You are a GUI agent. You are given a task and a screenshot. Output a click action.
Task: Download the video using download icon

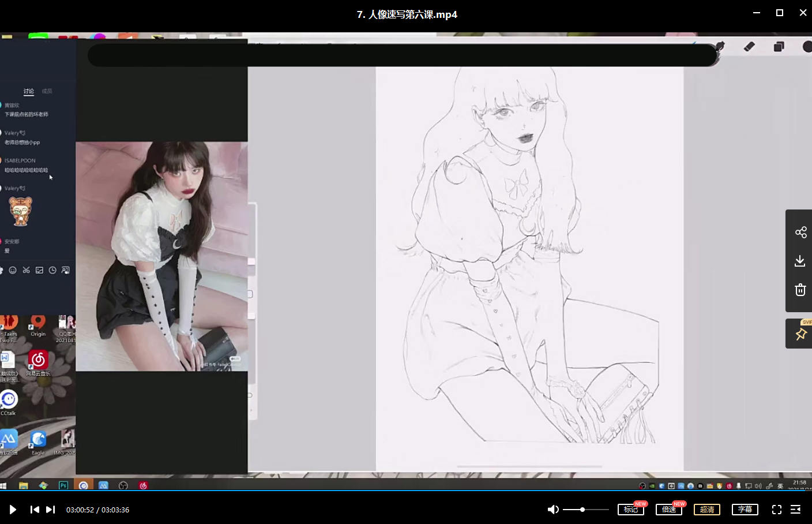tap(800, 261)
